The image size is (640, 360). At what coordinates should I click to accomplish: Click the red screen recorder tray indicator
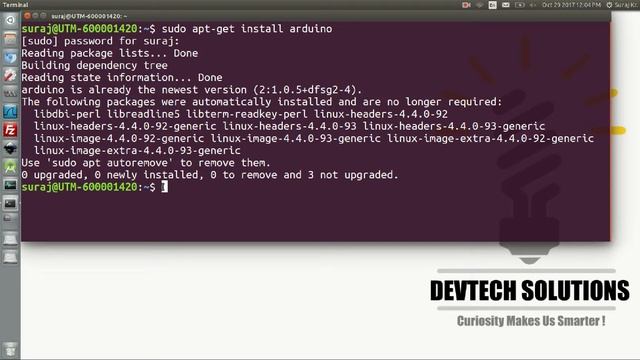pyautogui.click(x=466, y=5)
